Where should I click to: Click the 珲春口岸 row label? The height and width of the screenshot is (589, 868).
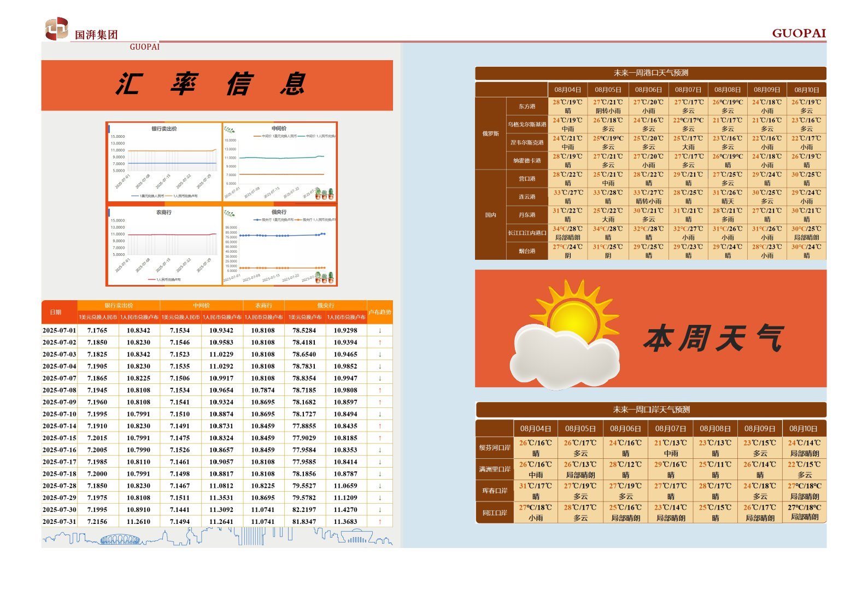tap(495, 491)
